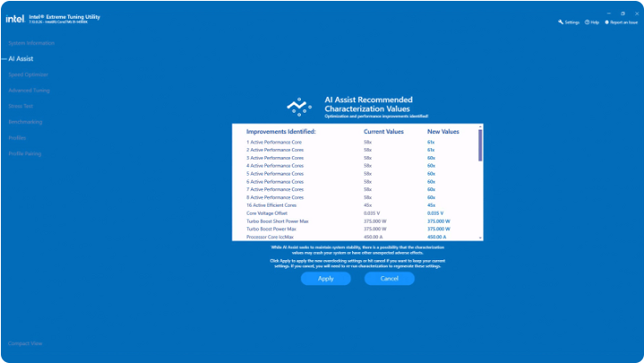Click the Intel logo in the header
Viewport: 644px width, 363px height.
(15, 19)
